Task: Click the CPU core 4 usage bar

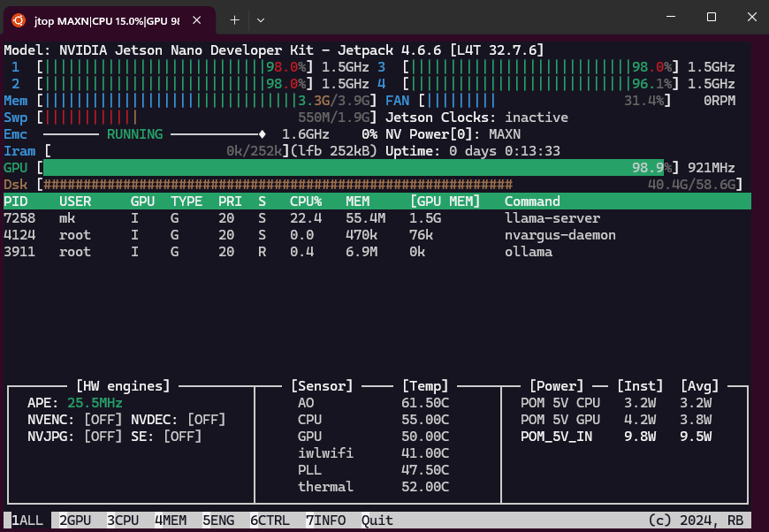Action: (540, 84)
